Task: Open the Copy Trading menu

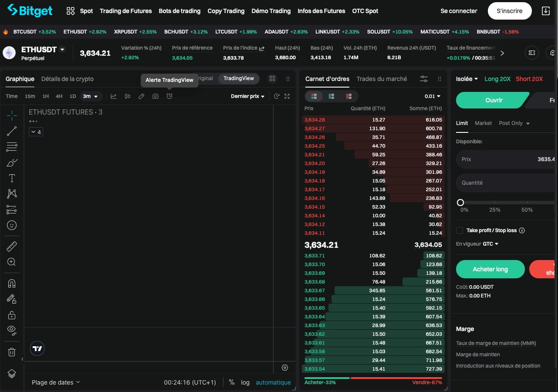Action: click(226, 11)
